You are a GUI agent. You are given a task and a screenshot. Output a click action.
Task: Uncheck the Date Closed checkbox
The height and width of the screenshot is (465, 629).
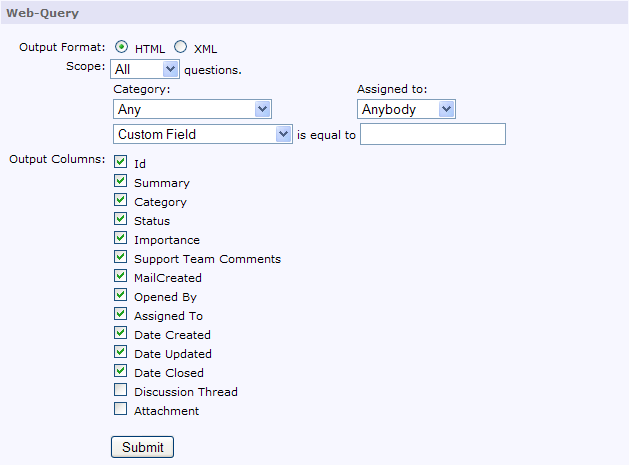[120, 370]
